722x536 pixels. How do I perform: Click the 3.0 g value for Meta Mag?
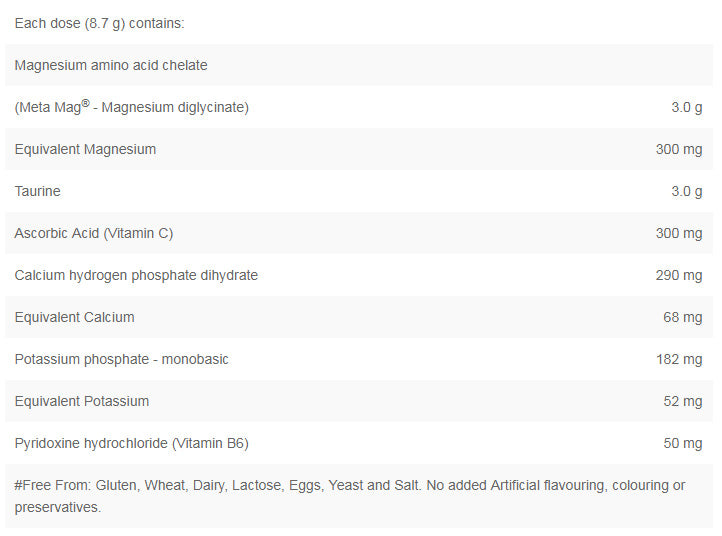pyautogui.click(x=686, y=107)
